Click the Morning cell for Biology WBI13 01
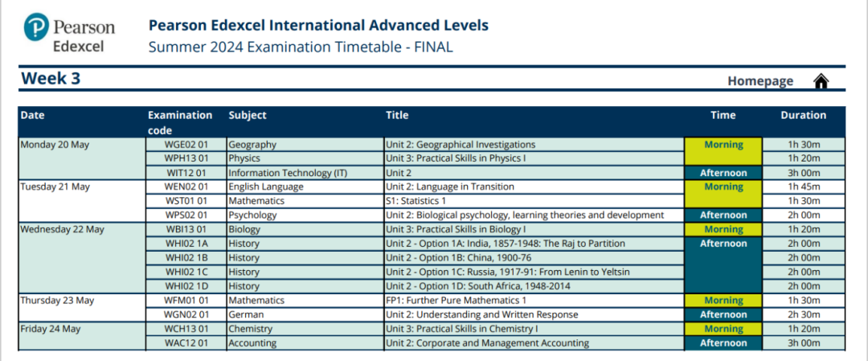The image size is (868, 361). [x=723, y=229]
